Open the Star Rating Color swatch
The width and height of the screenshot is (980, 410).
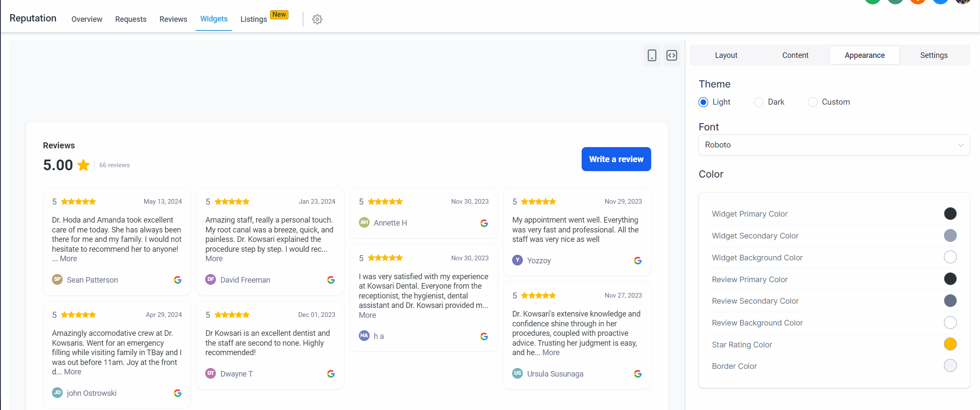coord(950,344)
